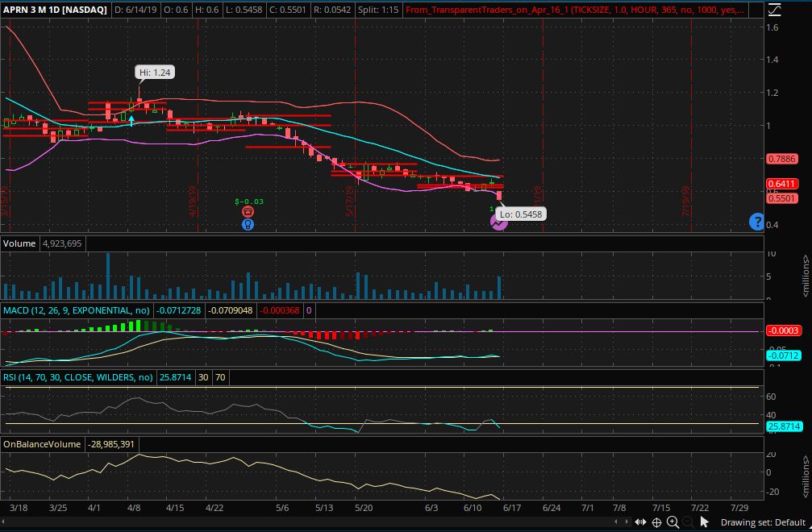Click the O: 0.6 open value
Viewport: 812px width, 532px height.
click(x=176, y=10)
